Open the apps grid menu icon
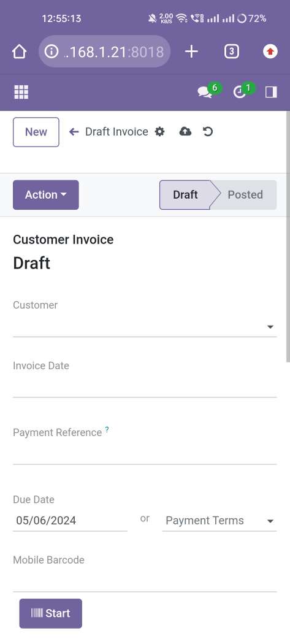Screen dimensions: 290x644 tap(21, 92)
